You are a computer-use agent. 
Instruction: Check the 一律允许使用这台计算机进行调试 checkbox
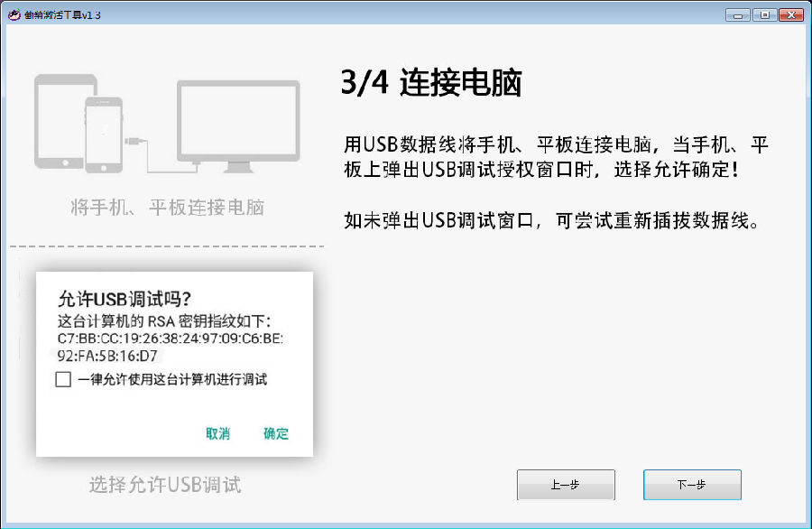(x=63, y=379)
